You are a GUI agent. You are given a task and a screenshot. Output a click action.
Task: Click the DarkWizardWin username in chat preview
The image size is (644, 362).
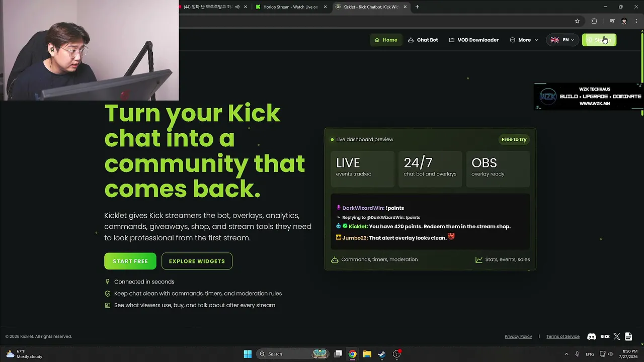pyautogui.click(x=363, y=208)
